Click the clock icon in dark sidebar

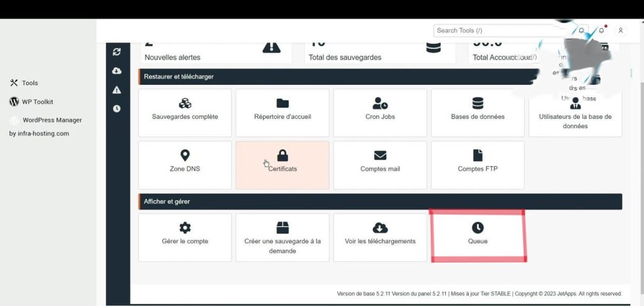(116, 109)
